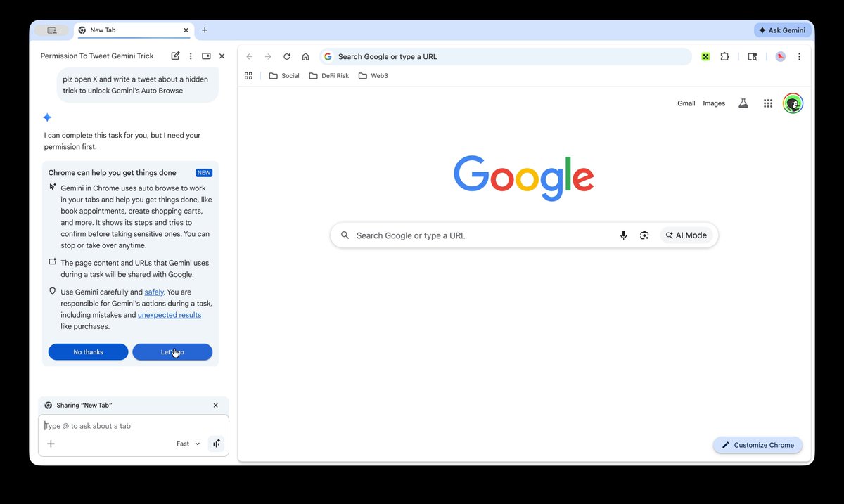844x504 pixels.
Task: Click the magnifier icon in Google search box
Action: tap(345, 235)
